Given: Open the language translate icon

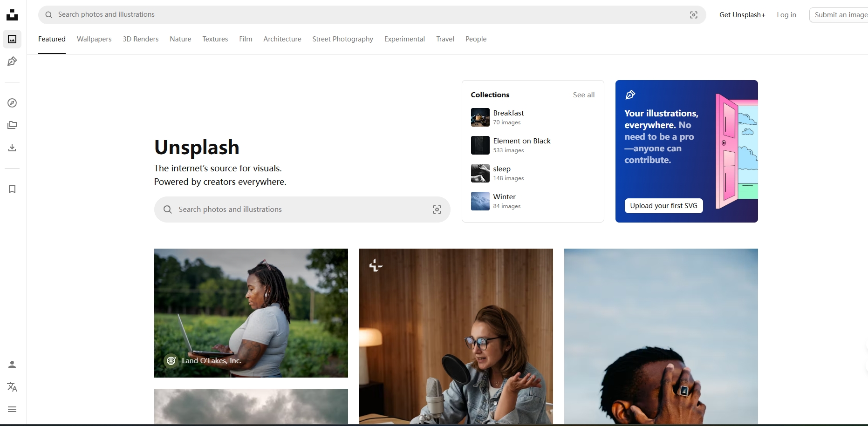Looking at the screenshot, I should click(12, 387).
